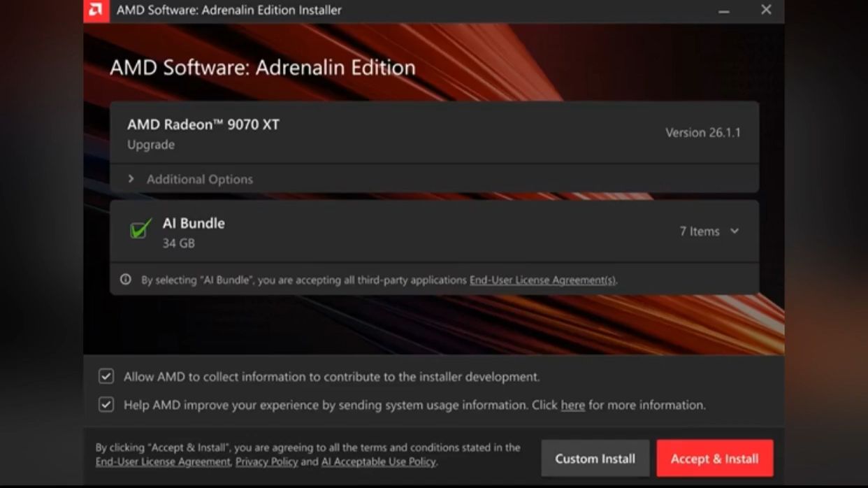This screenshot has height=488, width=868.
Task: Click the 34 GB size label
Action: pyautogui.click(x=179, y=243)
